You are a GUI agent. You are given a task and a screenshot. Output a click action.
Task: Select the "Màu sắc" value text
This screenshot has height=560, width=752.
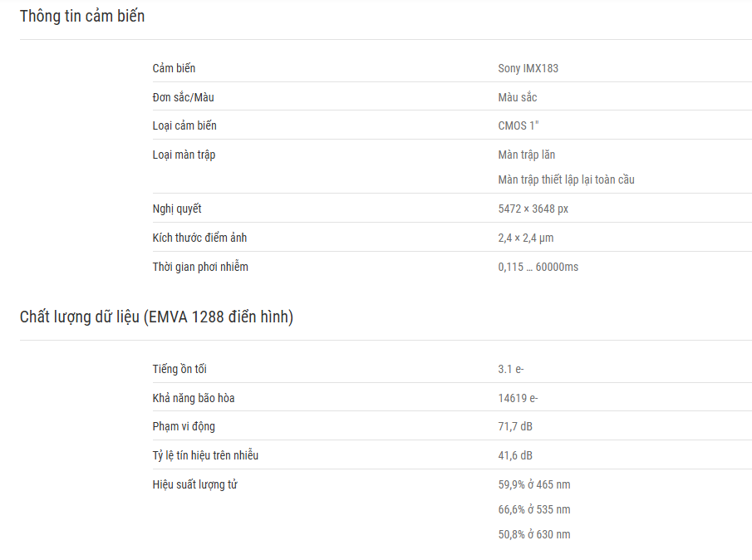tap(517, 97)
